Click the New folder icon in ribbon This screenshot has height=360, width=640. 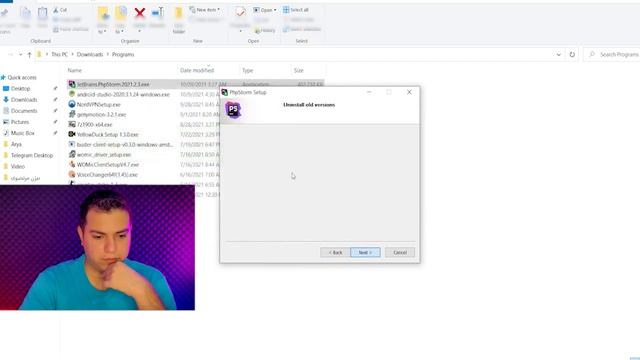pos(178,14)
